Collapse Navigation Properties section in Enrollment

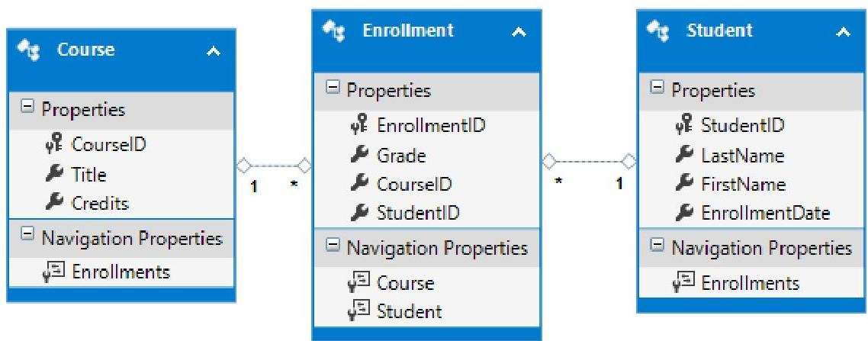(x=333, y=247)
